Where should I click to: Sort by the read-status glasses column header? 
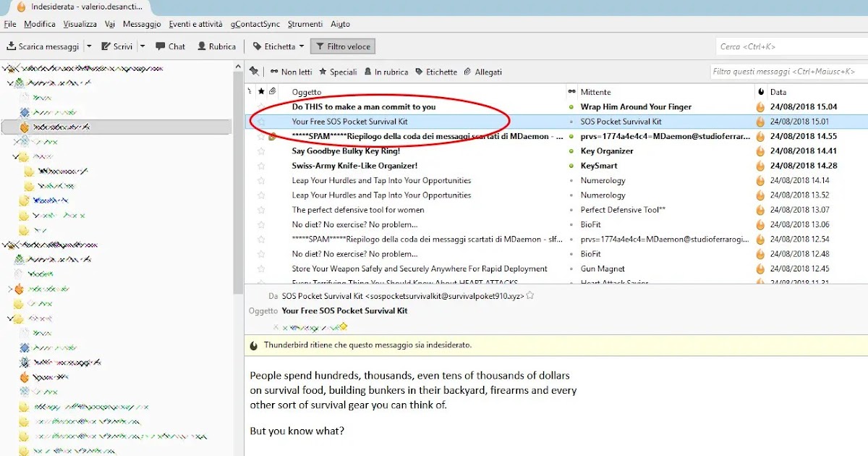[572, 92]
